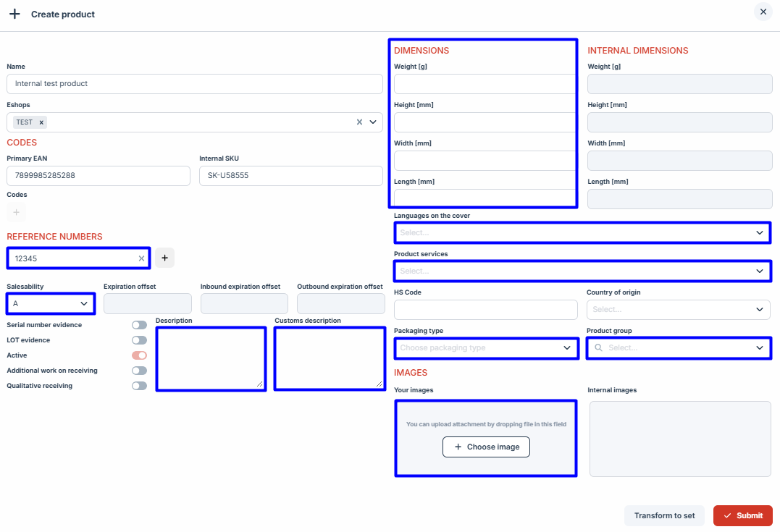Click the Submit button
This screenshot has height=532, width=780.
pyautogui.click(x=742, y=515)
